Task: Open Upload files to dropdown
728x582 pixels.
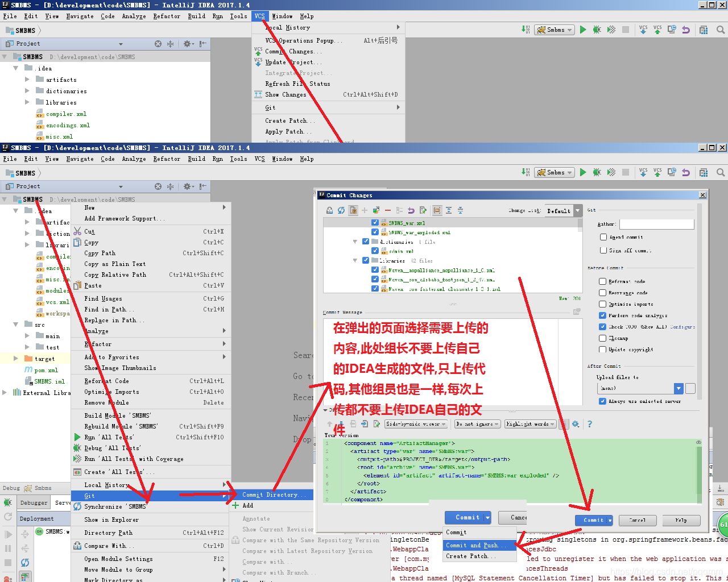Action: click(640, 388)
